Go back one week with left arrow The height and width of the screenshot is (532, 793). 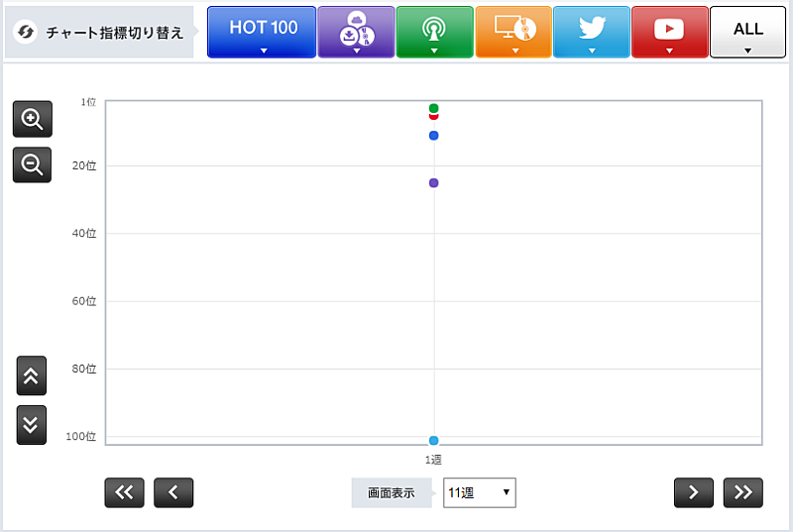[173, 492]
